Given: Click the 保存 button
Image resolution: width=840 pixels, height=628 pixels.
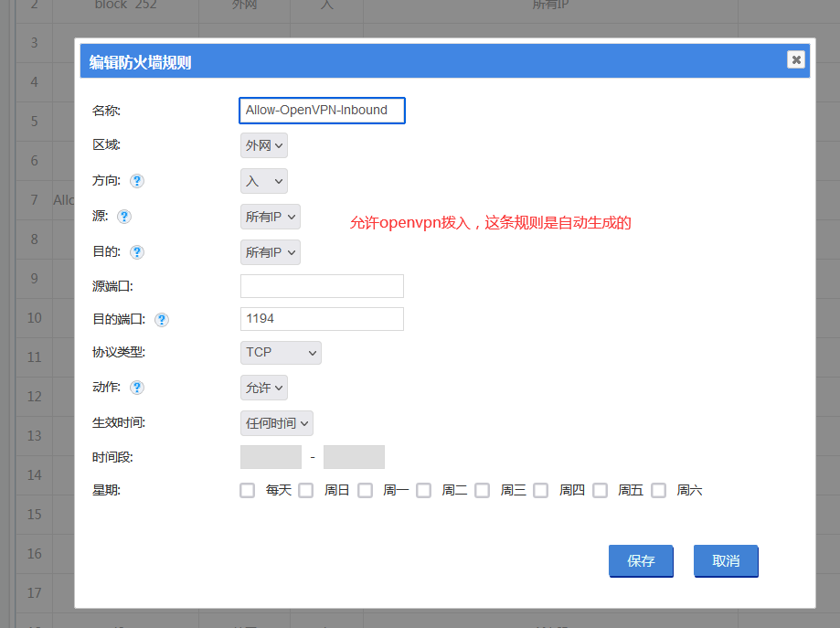Looking at the screenshot, I should click(641, 561).
